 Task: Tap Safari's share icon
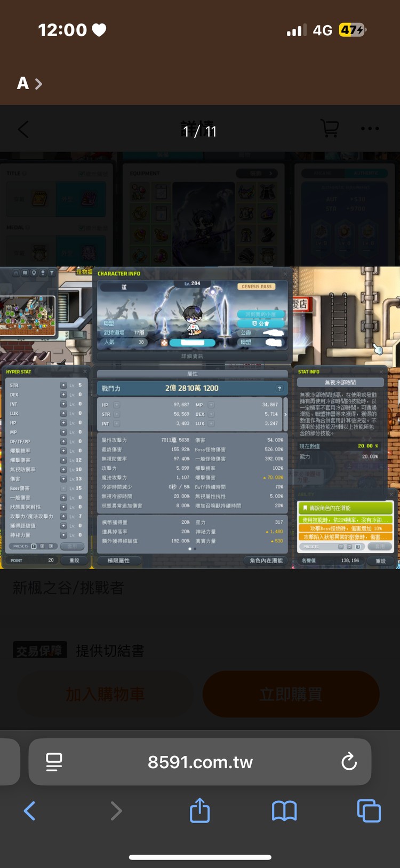(x=200, y=810)
